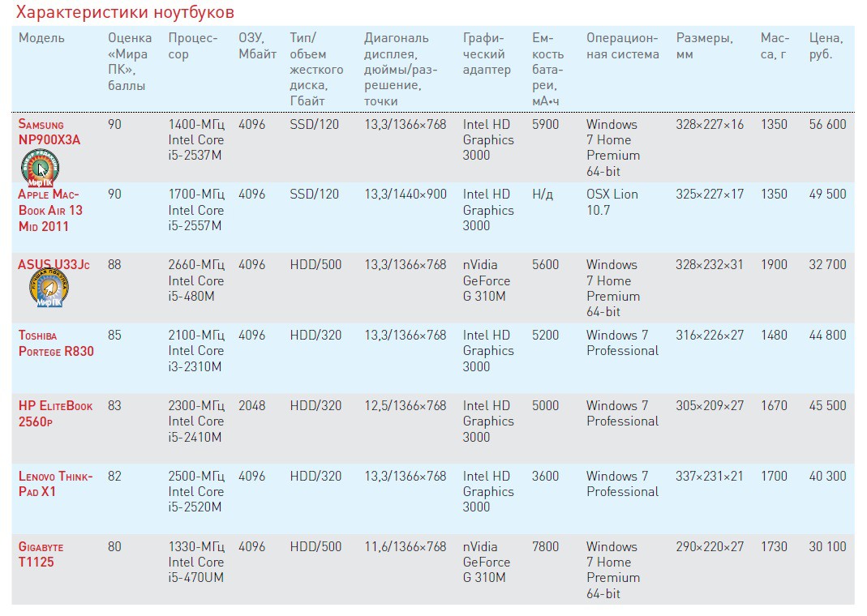Open the ASUS U33Jc model entry
The height and width of the screenshot is (616, 867).
point(54,264)
